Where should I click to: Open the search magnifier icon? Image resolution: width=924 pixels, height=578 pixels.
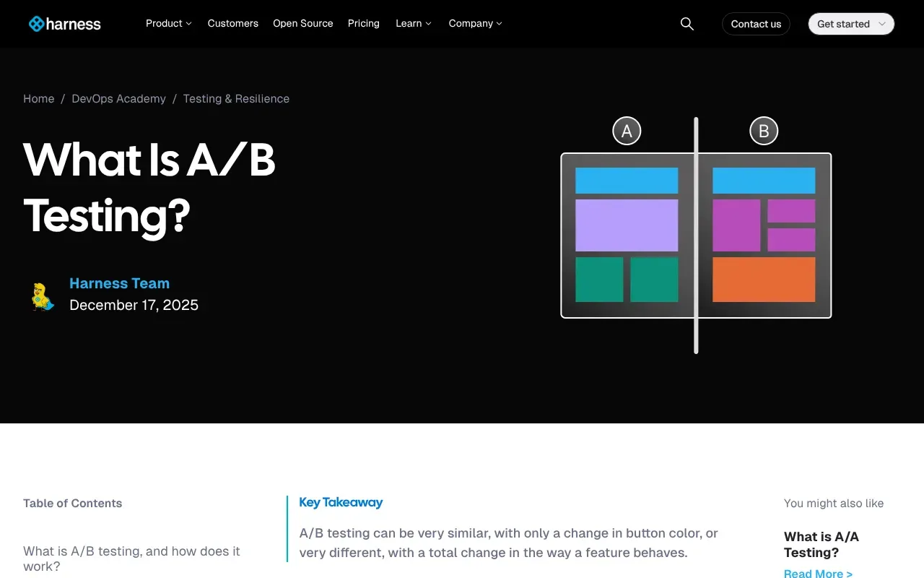[687, 24]
